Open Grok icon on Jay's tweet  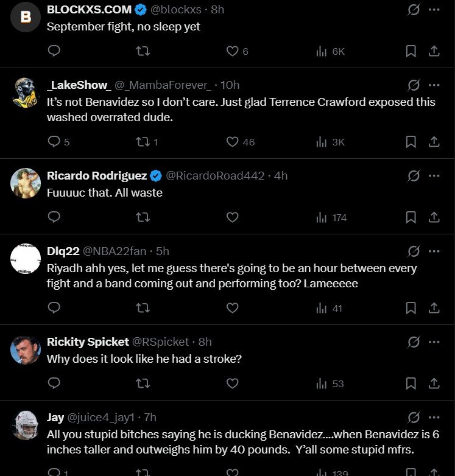(414, 417)
